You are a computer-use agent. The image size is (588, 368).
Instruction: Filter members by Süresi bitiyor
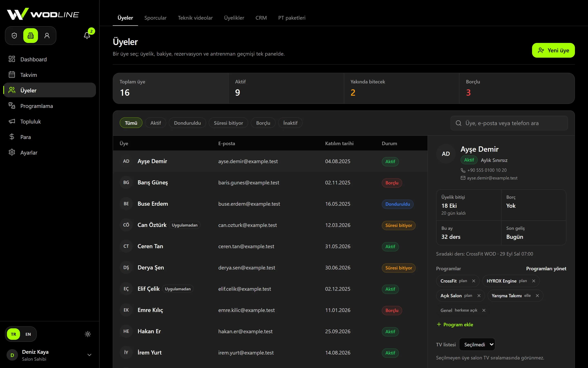tap(228, 123)
